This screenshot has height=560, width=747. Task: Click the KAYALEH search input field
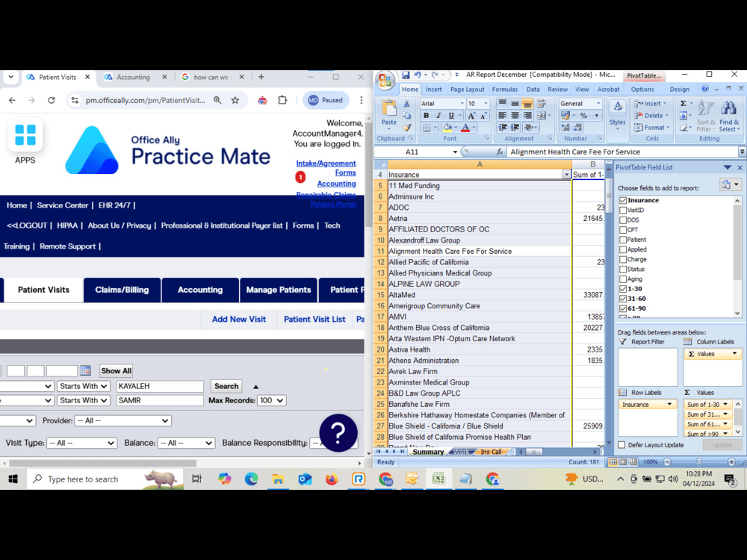pyautogui.click(x=160, y=386)
